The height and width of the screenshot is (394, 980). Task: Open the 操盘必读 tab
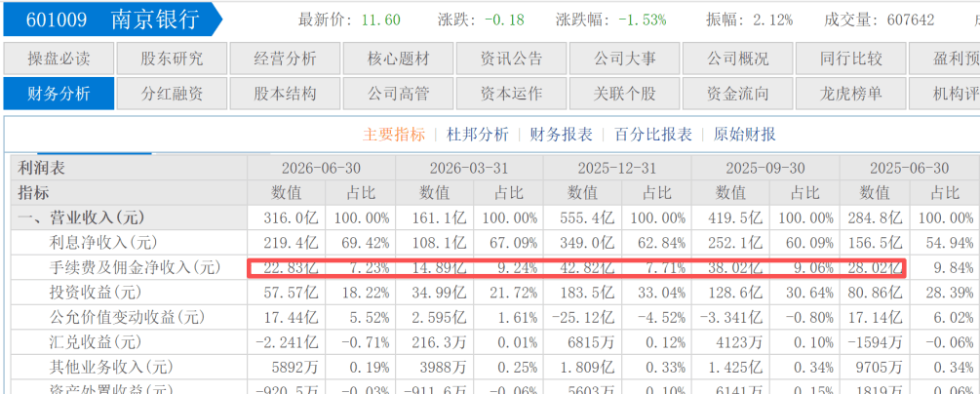coord(59,59)
